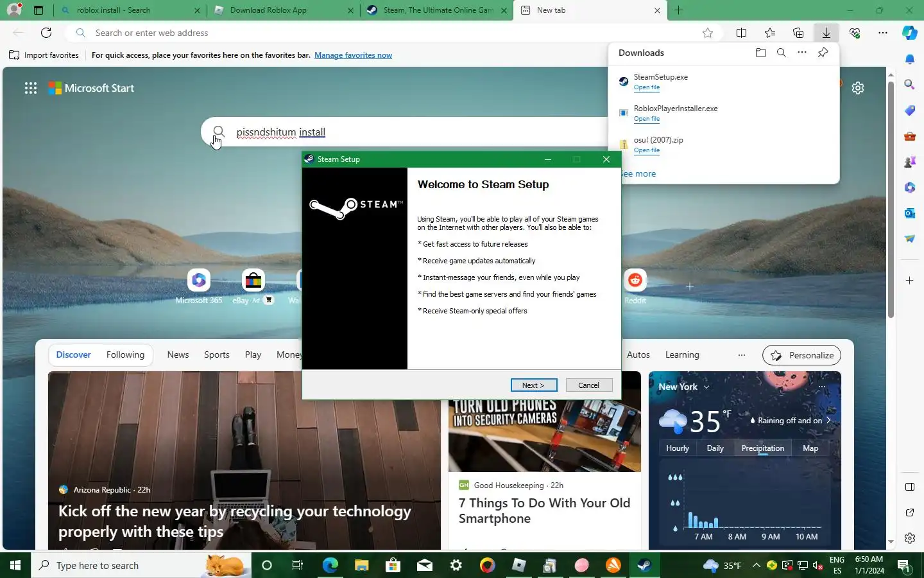This screenshot has height=578, width=924.
Task: Open sidebar settings gear at bottom
Action: pyautogui.click(x=910, y=538)
